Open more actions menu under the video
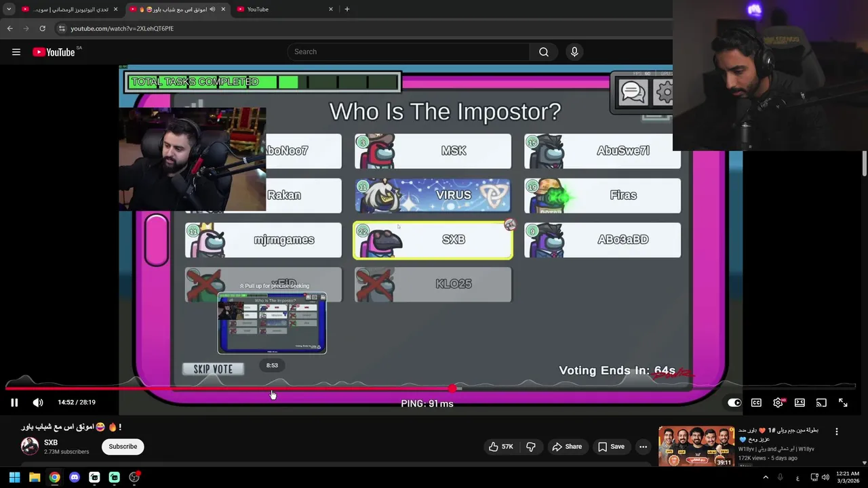The image size is (868, 488). [643, 447]
